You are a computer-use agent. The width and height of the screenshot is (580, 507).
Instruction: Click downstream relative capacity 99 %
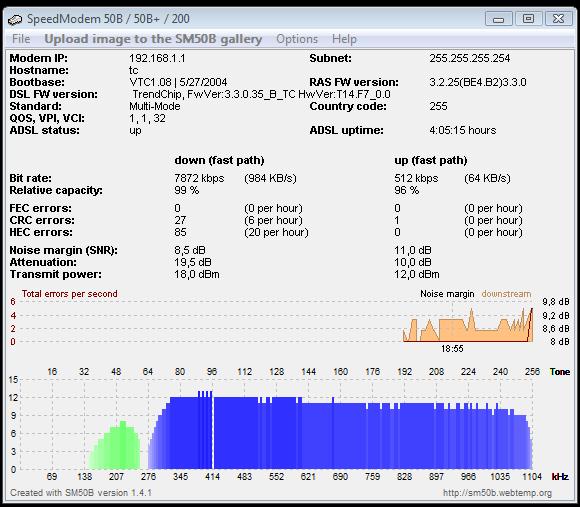186,190
